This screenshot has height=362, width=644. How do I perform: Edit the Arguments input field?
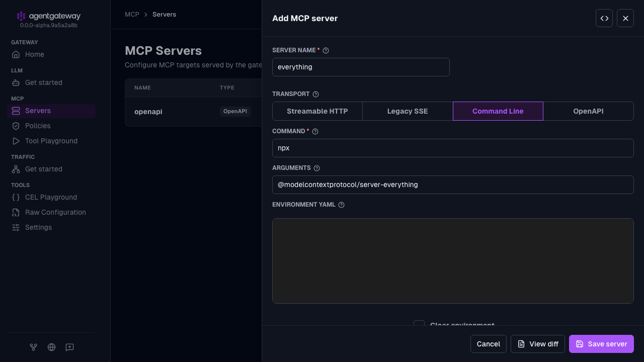[x=453, y=185]
